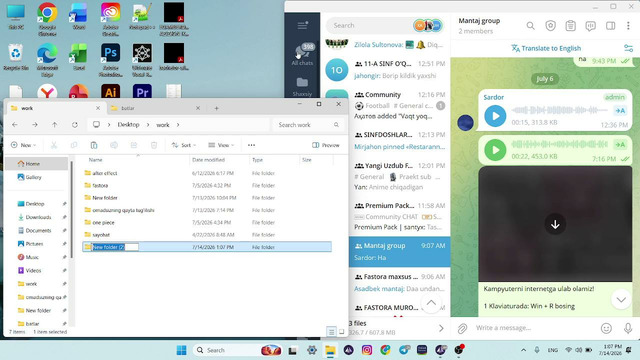Transcribe Sardor's 00:15 voice message
640x360 pixels.
pos(620,111)
